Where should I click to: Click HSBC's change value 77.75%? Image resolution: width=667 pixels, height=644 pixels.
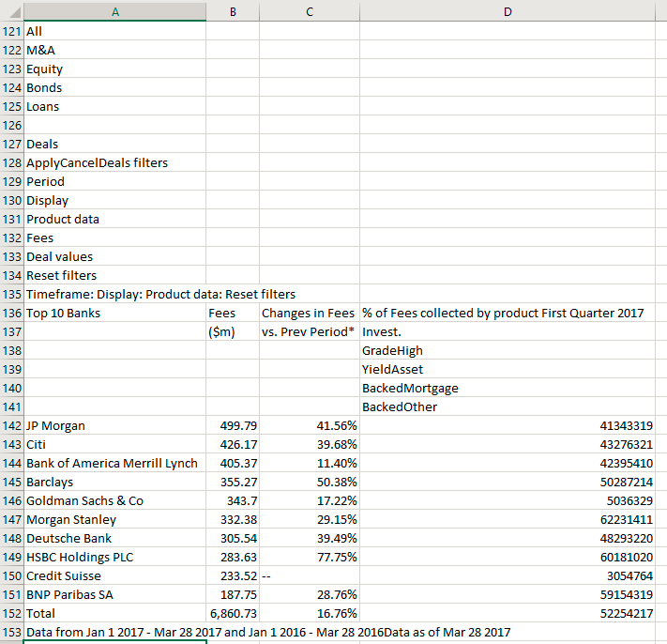tap(310, 557)
